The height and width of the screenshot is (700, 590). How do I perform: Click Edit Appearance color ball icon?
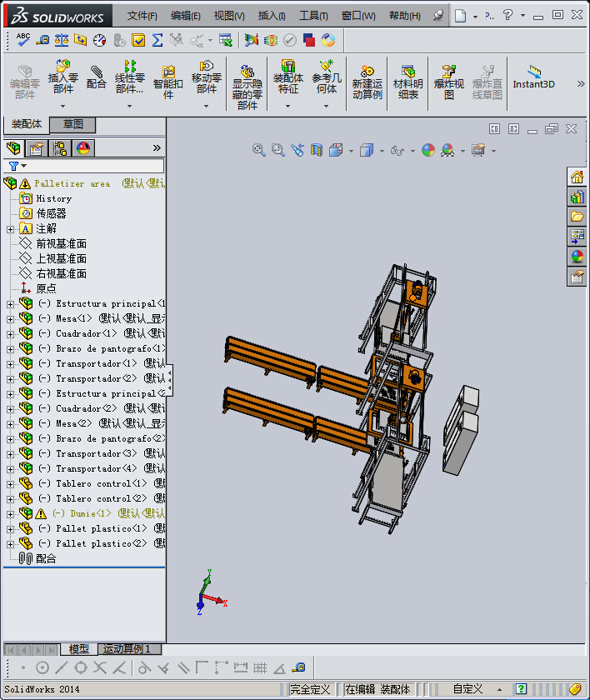pos(428,150)
